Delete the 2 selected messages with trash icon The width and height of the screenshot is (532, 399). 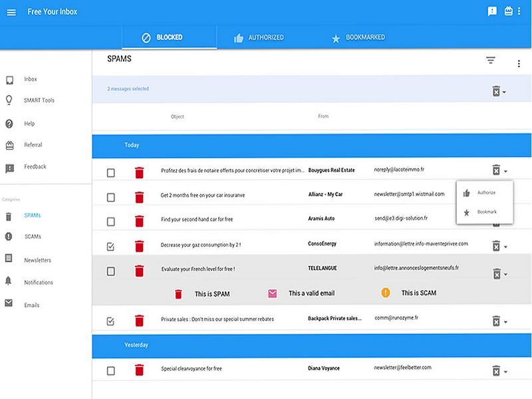pos(496,91)
